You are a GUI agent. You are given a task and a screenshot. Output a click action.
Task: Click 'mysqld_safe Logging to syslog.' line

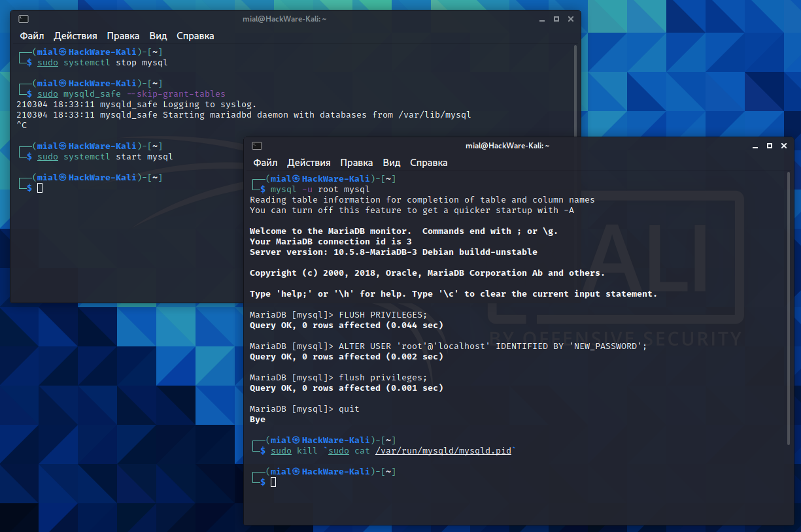click(x=137, y=105)
